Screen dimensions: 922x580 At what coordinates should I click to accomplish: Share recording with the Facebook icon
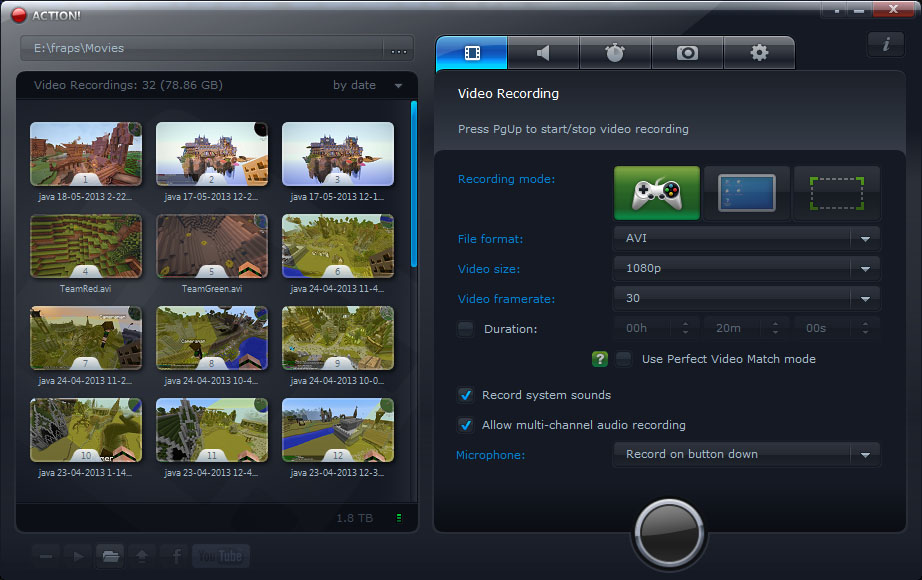pyautogui.click(x=176, y=556)
